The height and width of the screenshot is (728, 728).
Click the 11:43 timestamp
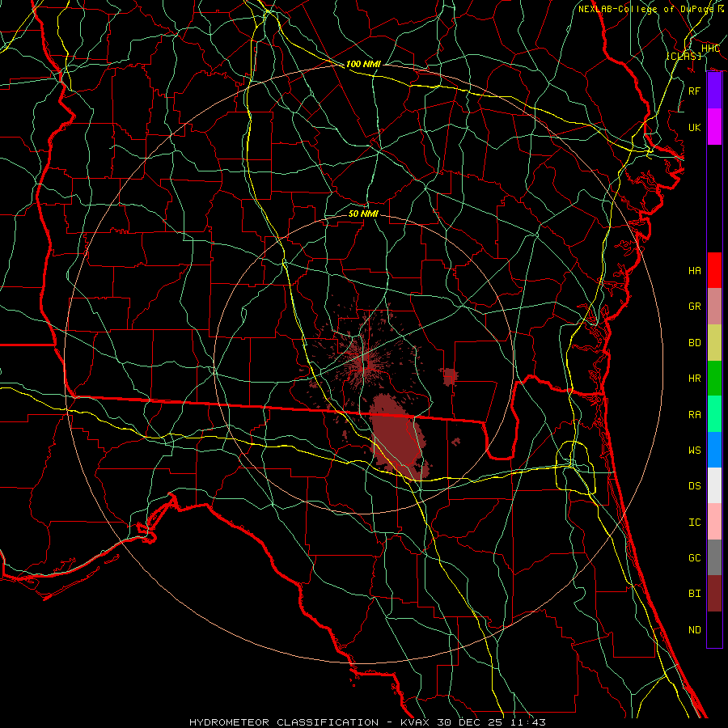(528, 722)
